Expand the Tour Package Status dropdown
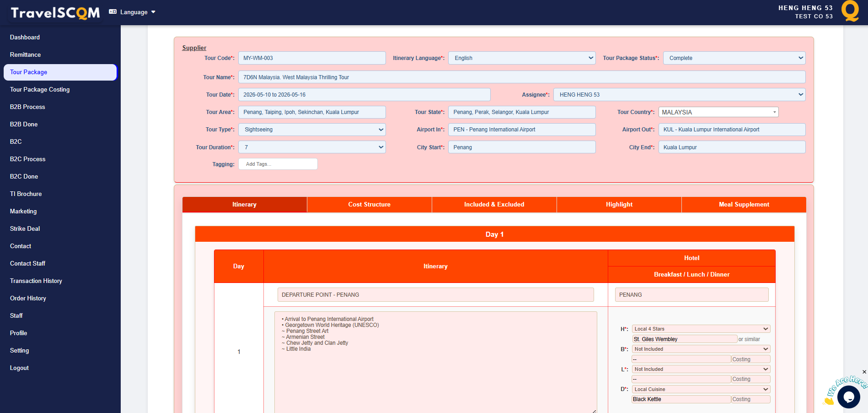 pos(734,58)
